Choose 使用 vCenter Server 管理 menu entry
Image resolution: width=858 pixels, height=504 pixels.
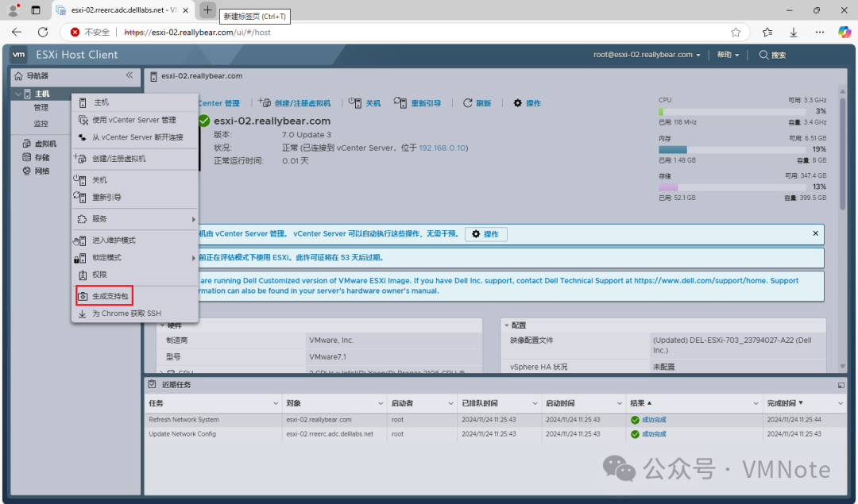135,120
